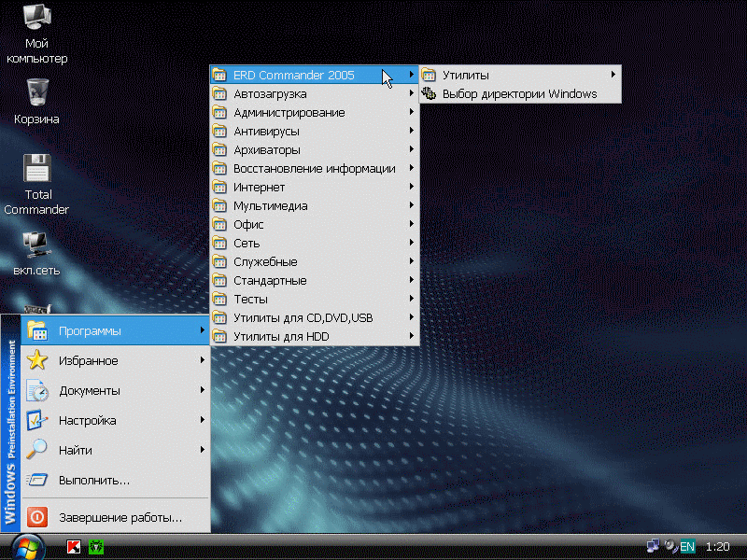This screenshot has height=560, width=747.
Task: Expand the Мультимедиа submenu arrow
Action: coord(412,205)
